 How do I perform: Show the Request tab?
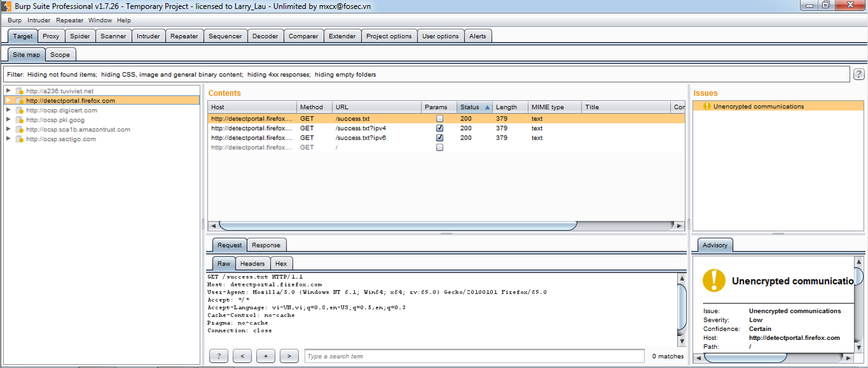[x=230, y=245]
